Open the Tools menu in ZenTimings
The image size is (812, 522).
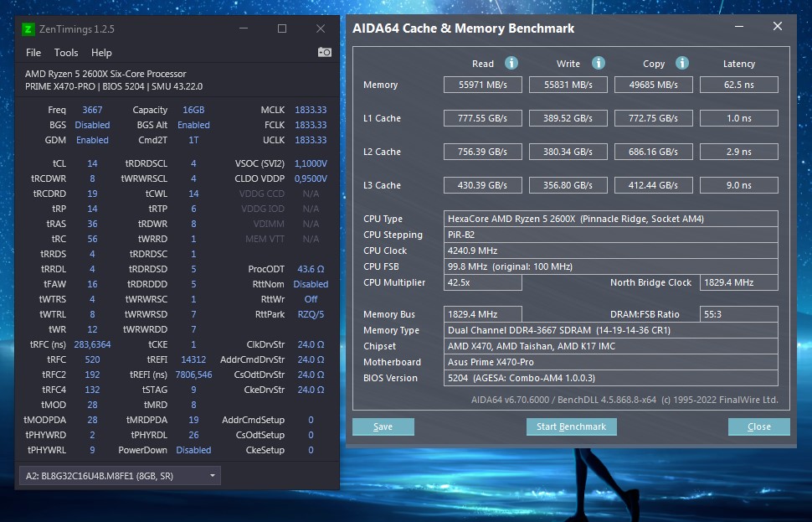pyautogui.click(x=66, y=52)
